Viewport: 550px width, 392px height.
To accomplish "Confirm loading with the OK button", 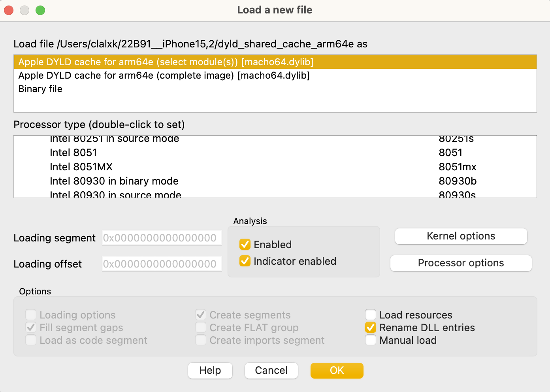I will pos(337,371).
